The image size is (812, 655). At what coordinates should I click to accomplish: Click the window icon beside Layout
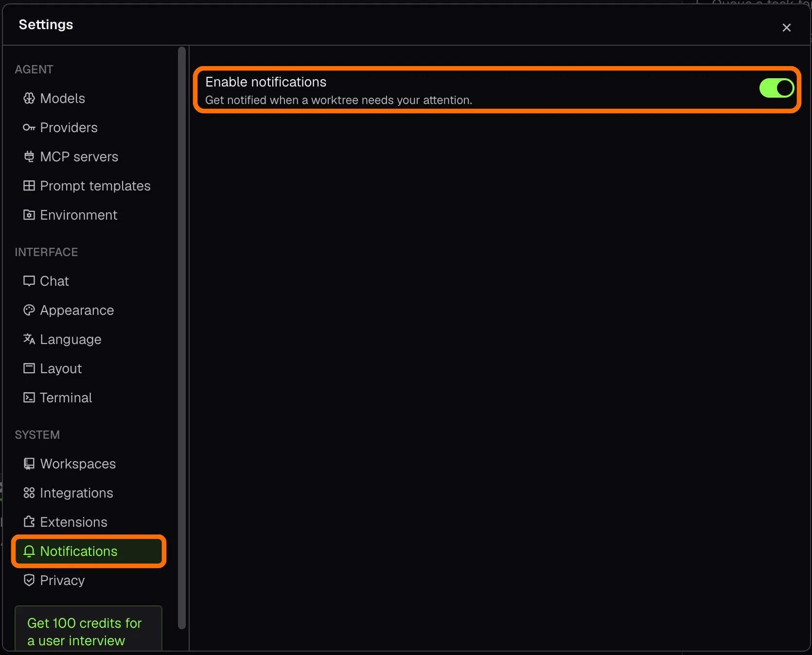click(x=29, y=368)
